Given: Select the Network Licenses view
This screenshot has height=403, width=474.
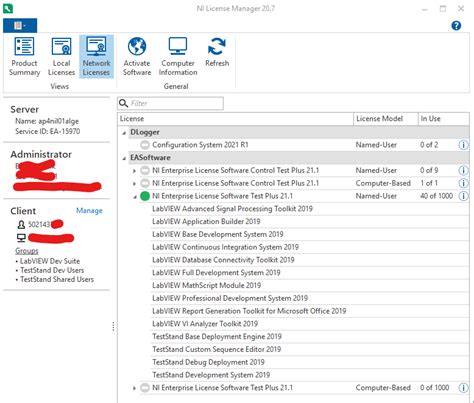Looking at the screenshot, I should coord(96,57).
